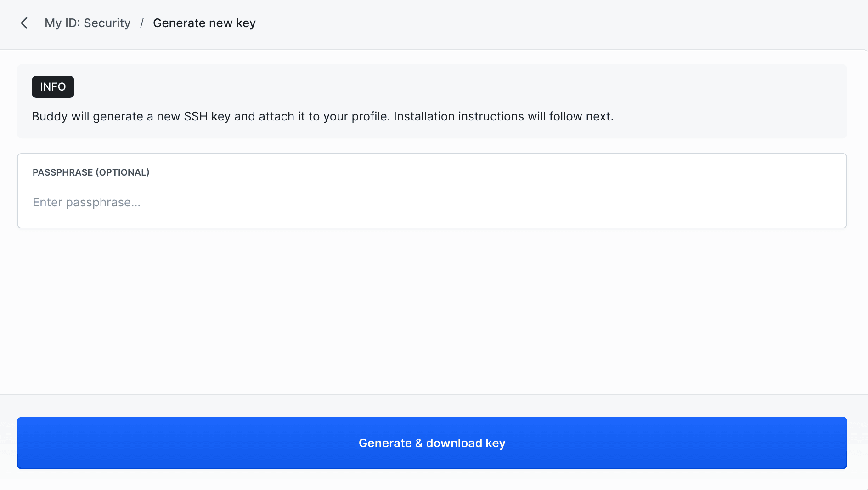Click the INFO badge
Screen dimensions: 868x490
[53, 87]
